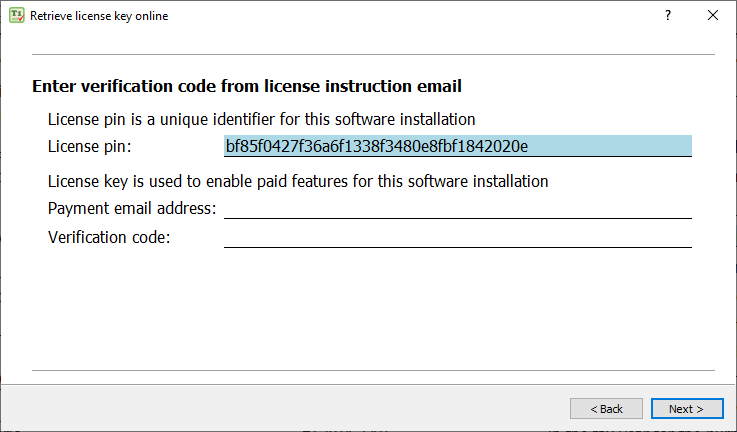Click the question mark help button
The height and width of the screenshot is (432, 737).
667,16
